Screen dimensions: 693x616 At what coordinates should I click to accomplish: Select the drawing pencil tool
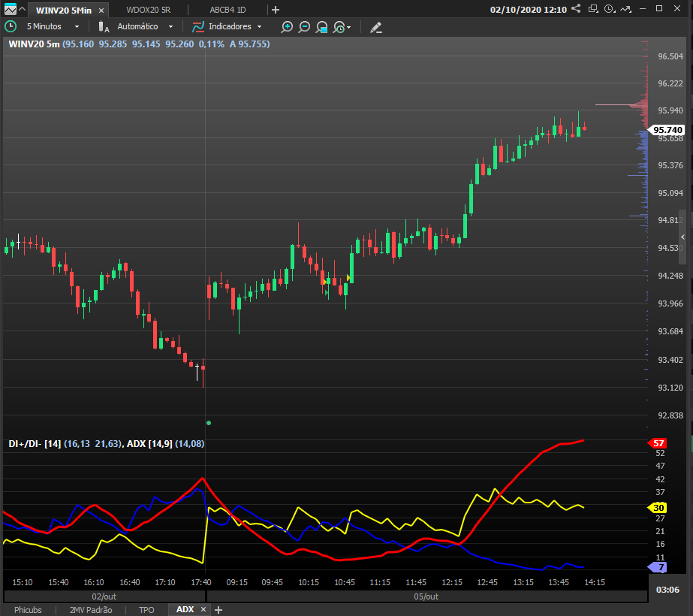tap(375, 27)
